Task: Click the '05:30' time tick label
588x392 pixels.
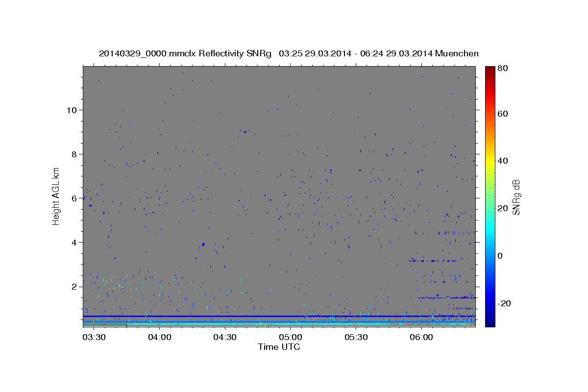Action: tap(356, 338)
